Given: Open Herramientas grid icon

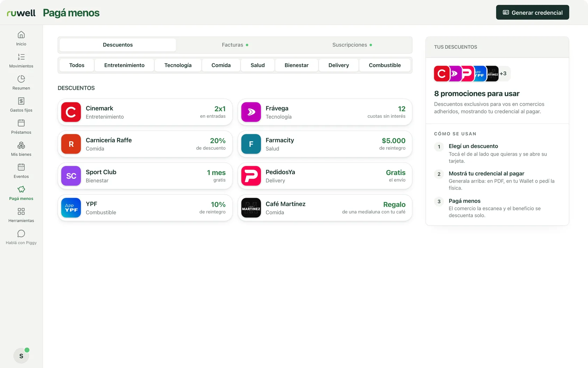Looking at the screenshot, I should point(21,211).
